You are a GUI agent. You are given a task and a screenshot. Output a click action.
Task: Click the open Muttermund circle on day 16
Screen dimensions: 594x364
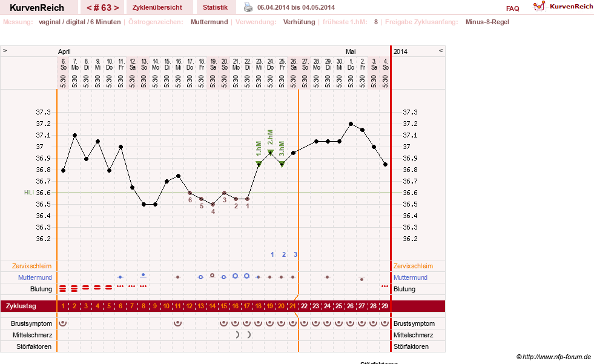[x=236, y=276]
